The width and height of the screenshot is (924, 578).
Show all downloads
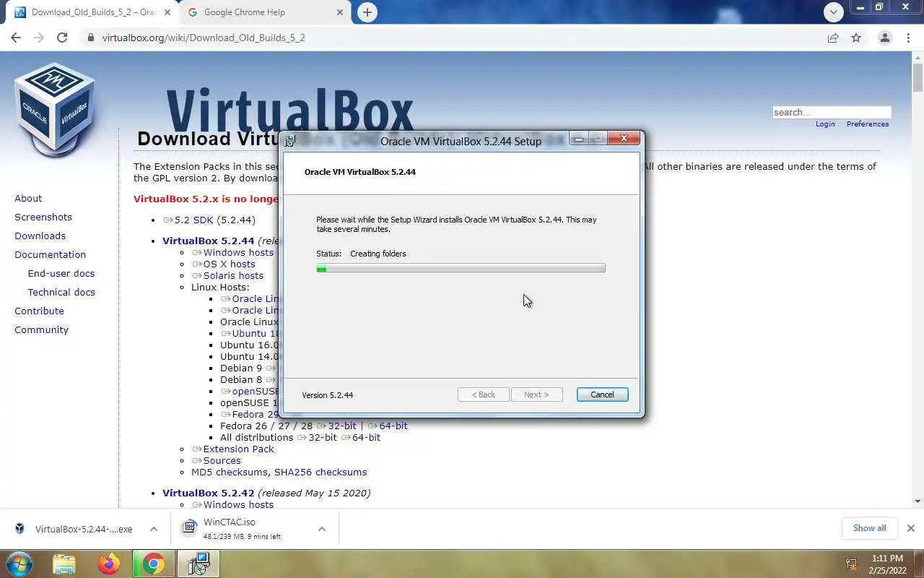click(869, 528)
